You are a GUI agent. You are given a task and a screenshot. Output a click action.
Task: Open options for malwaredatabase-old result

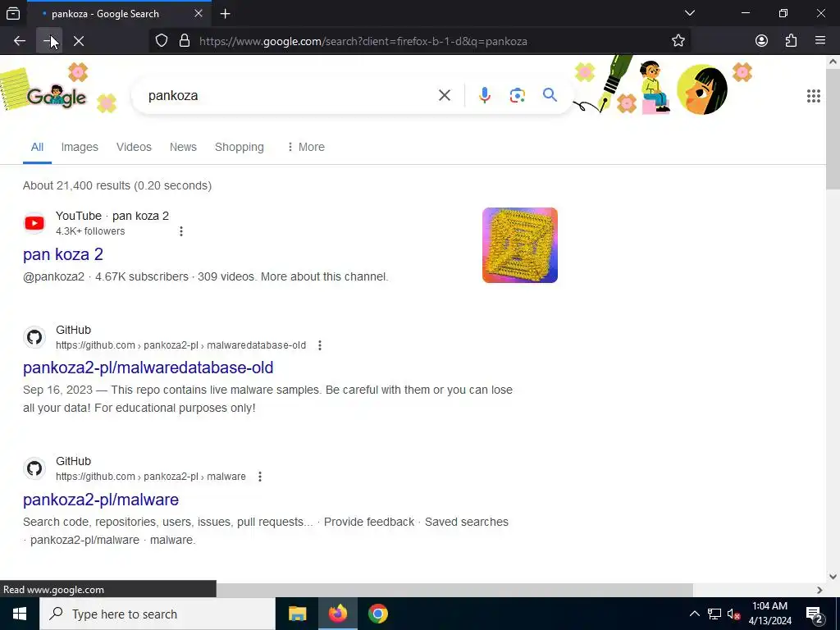coord(320,345)
